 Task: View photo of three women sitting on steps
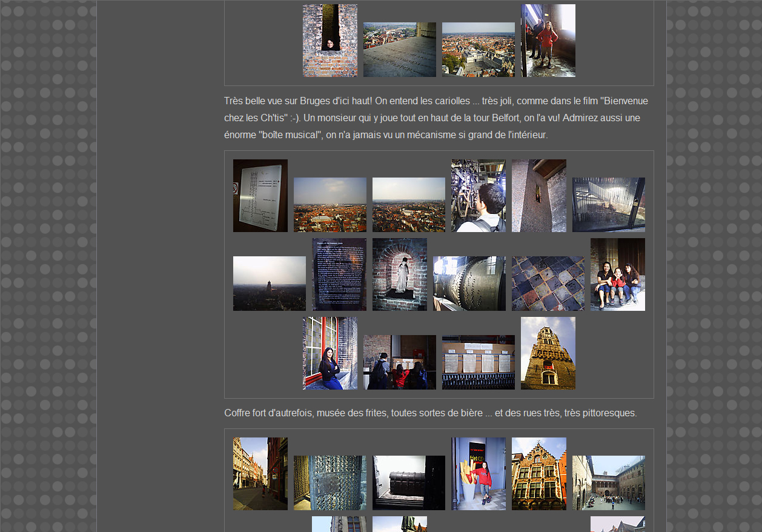[x=617, y=274]
